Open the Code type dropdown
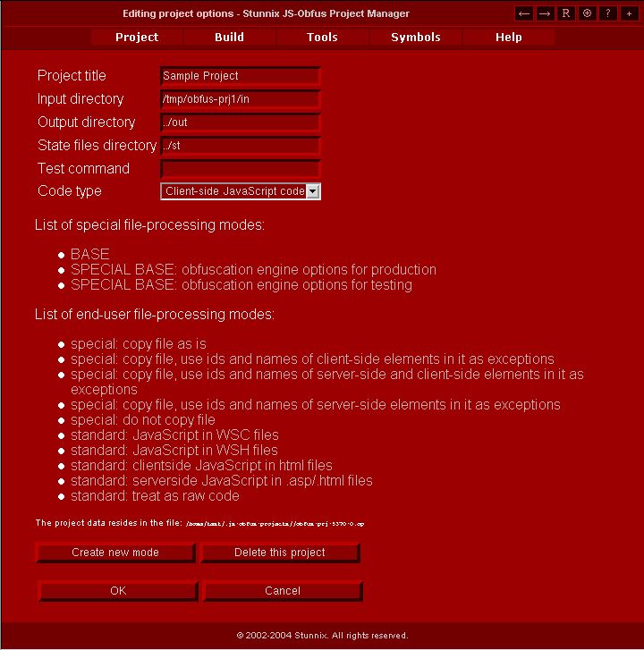 [x=241, y=191]
